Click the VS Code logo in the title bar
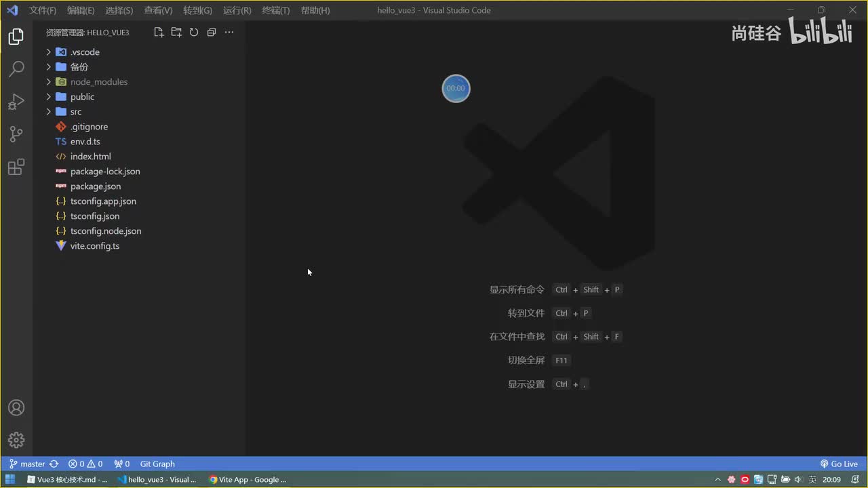 (12, 10)
